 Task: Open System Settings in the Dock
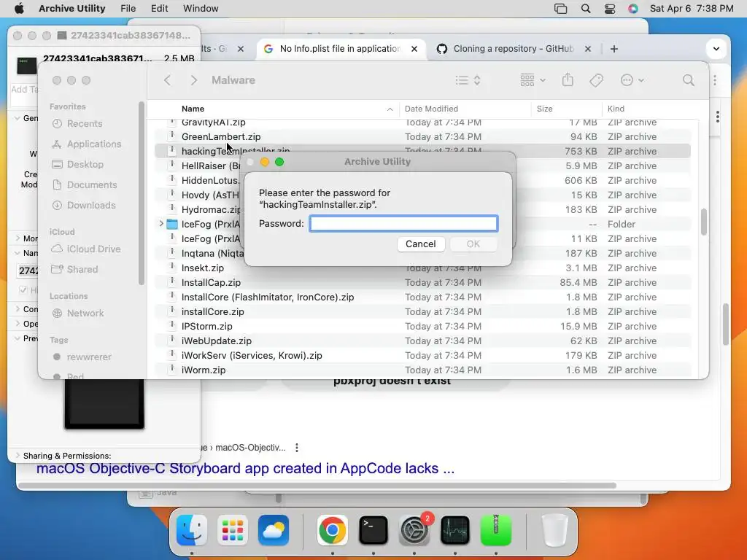point(414,529)
